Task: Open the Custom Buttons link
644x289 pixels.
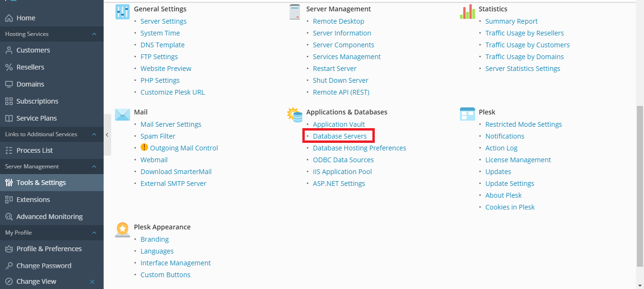Action: (x=165, y=275)
